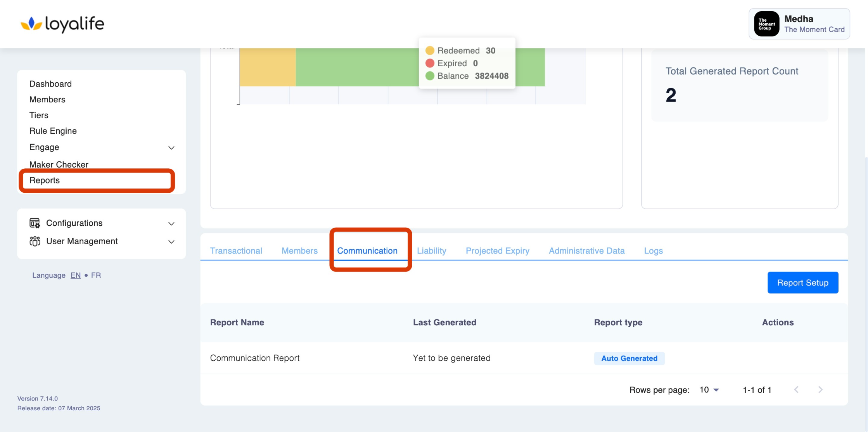Go to previous page arrow in pagination
The height and width of the screenshot is (432, 868).
(x=796, y=390)
